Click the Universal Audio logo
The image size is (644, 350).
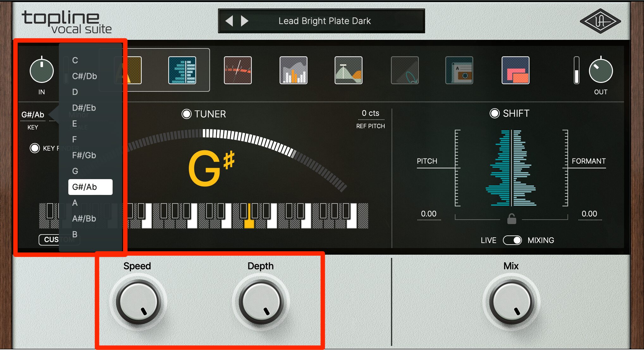(x=600, y=21)
